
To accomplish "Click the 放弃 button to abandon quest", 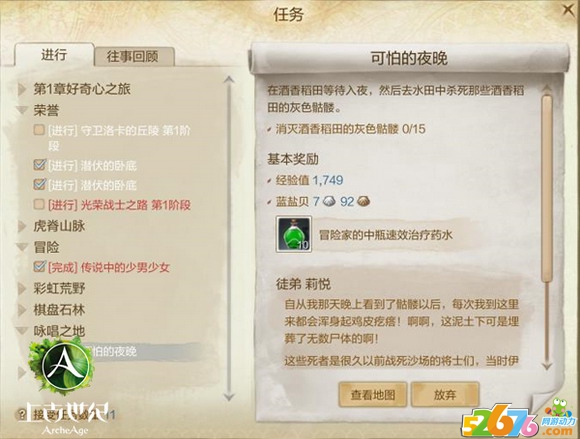I will click(445, 395).
